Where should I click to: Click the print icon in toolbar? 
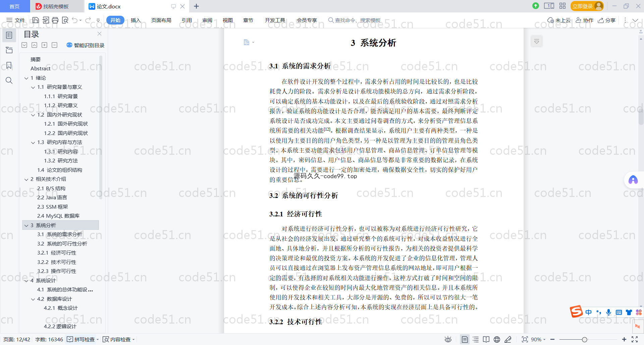[x=55, y=20]
